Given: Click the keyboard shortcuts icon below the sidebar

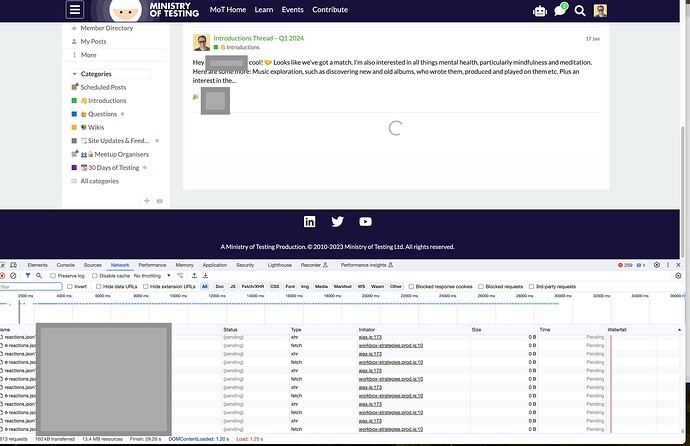Looking at the screenshot, I should pos(160,201).
